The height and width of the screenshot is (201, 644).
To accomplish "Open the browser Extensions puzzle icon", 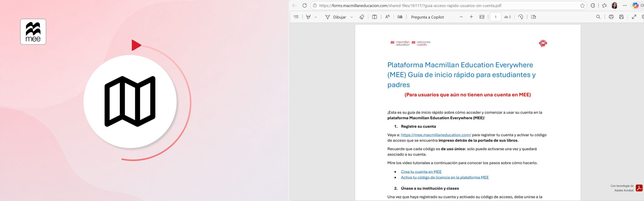I will pos(593,6).
